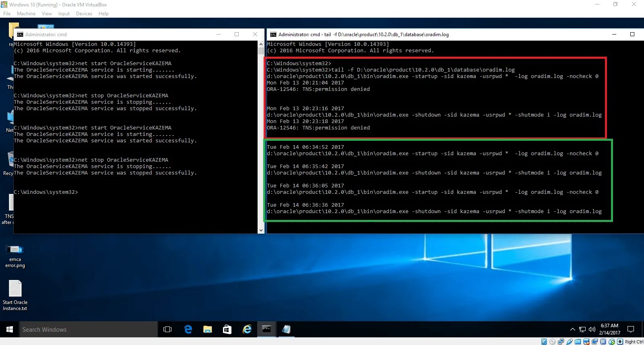Click VirtualBox CPU features indicator
The height and width of the screenshot is (345, 644).
coord(603,342)
